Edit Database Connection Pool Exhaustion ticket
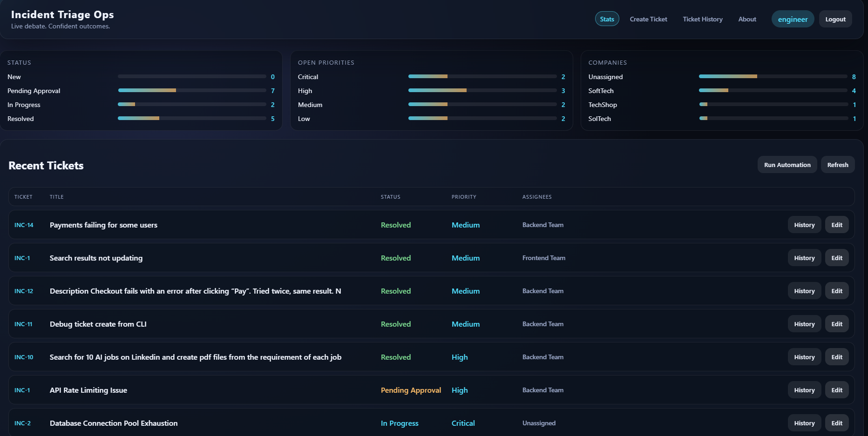This screenshot has height=436, width=868. pos(837,423)
